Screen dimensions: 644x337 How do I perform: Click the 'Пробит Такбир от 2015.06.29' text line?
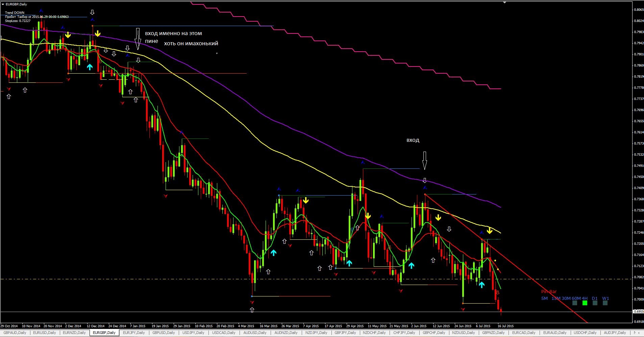(x=36, y=17)
